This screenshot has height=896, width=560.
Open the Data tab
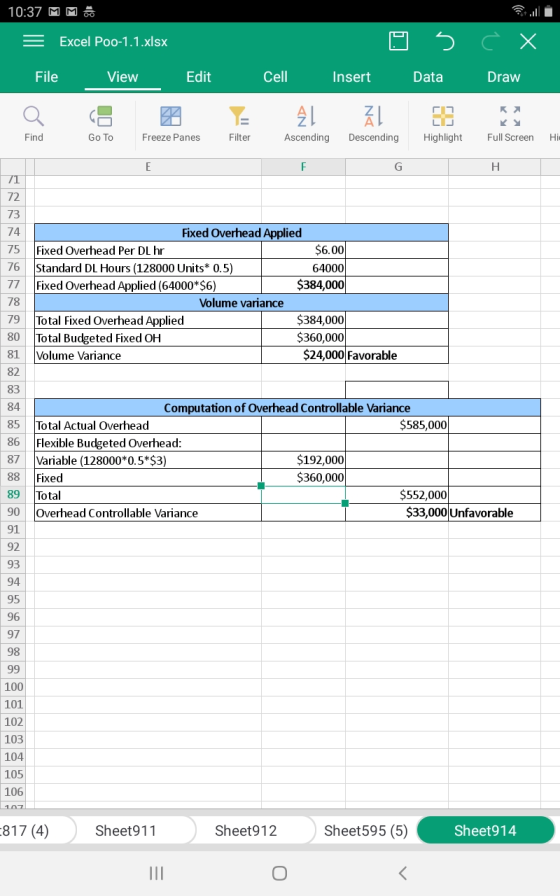[428, 77]
